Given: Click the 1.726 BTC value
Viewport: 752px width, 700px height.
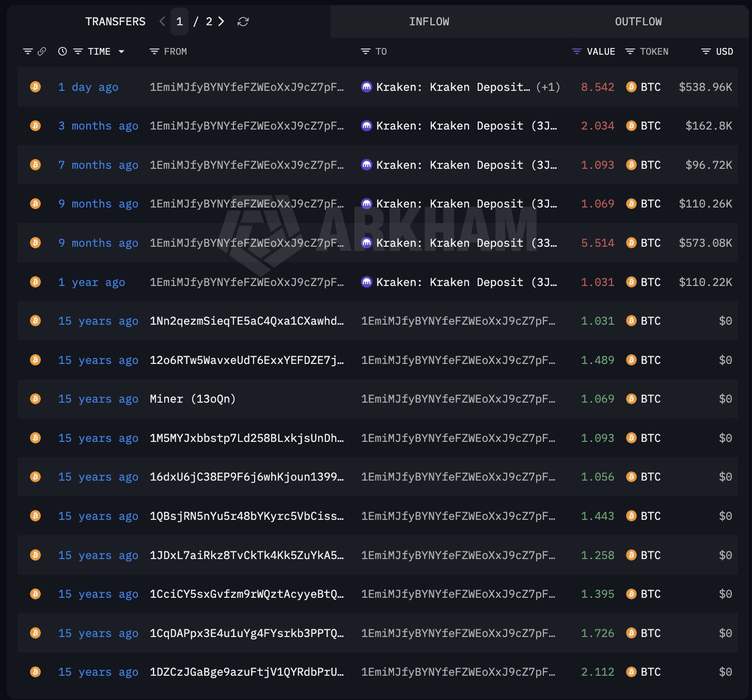Looking at the screenshot, I should click(598, 633).
